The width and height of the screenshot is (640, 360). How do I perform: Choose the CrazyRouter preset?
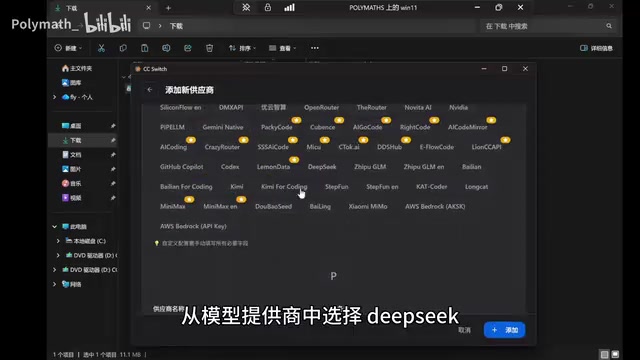tap(222, 147)
